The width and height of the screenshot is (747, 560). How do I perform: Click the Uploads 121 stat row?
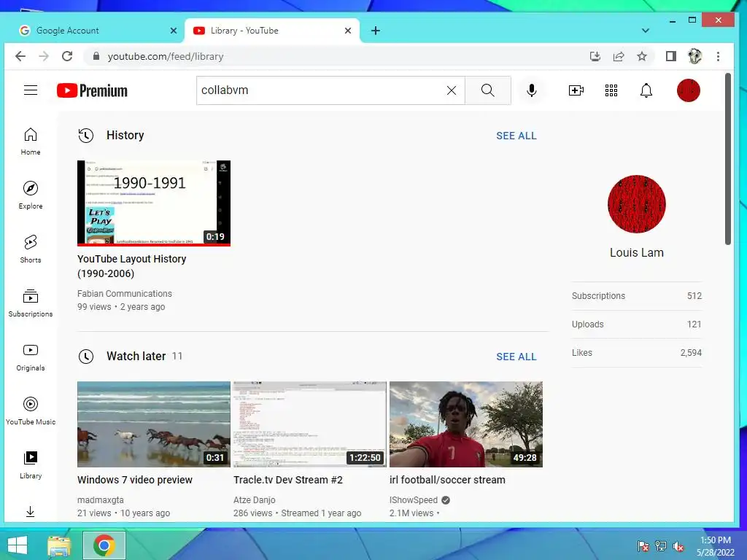(x=636, y=324)
